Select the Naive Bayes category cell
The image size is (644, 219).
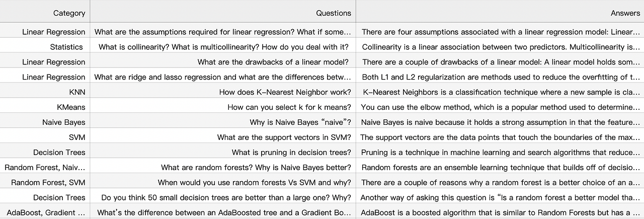tap(64, 122)
